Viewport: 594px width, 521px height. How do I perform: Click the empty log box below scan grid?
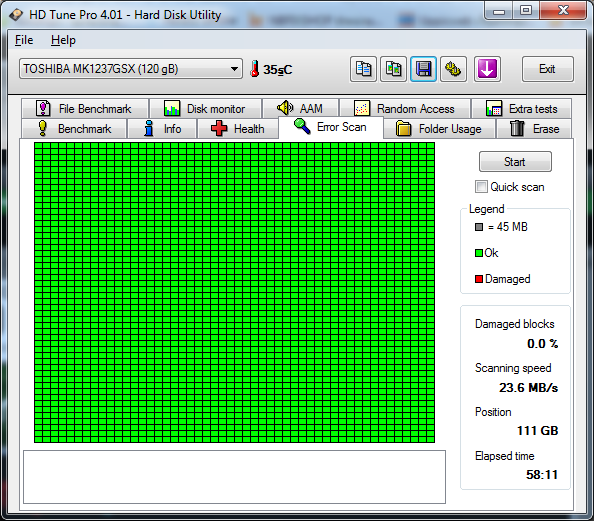234,477
